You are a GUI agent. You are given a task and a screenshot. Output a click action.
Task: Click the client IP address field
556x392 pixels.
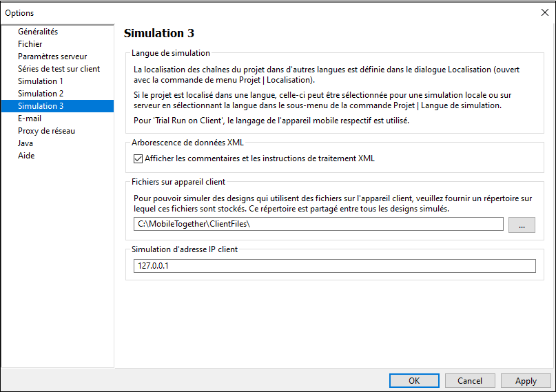[x=334, y=266]
